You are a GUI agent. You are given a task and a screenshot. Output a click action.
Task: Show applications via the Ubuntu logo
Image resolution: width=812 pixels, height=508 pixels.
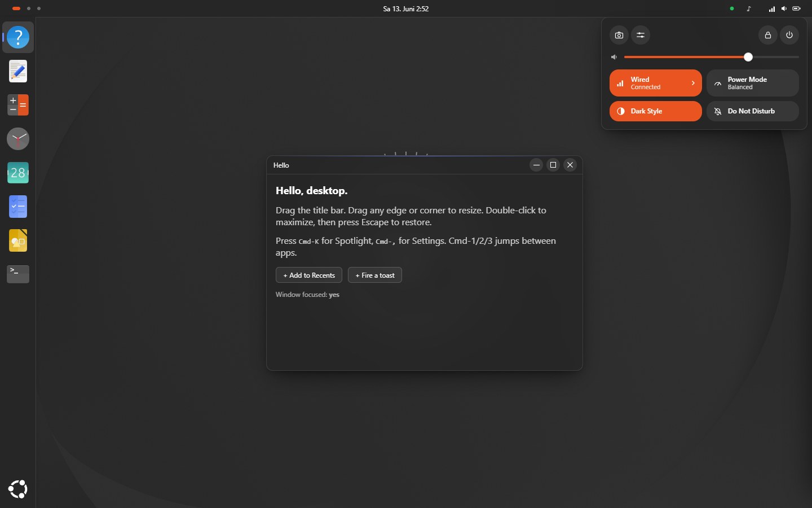(18, 489)
